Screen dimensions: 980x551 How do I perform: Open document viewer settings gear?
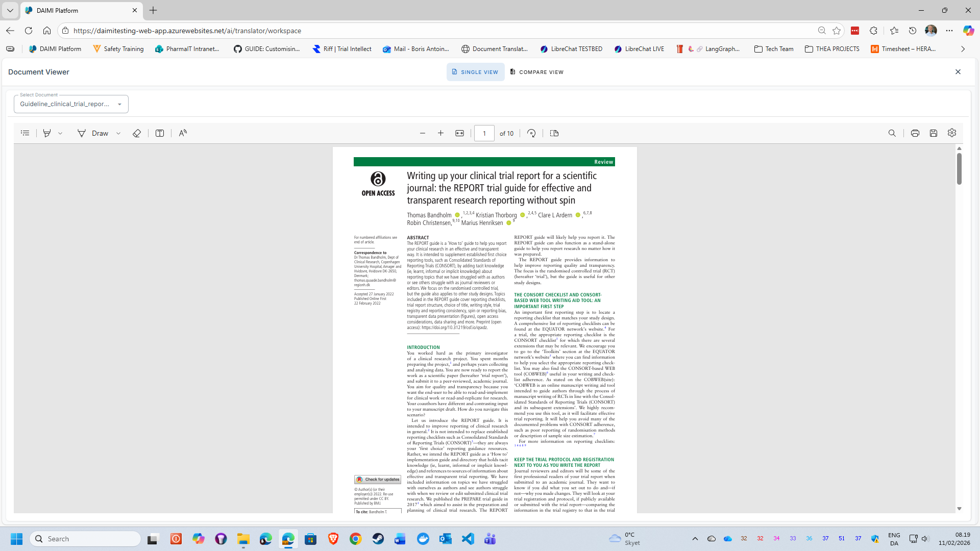point(951,133)
